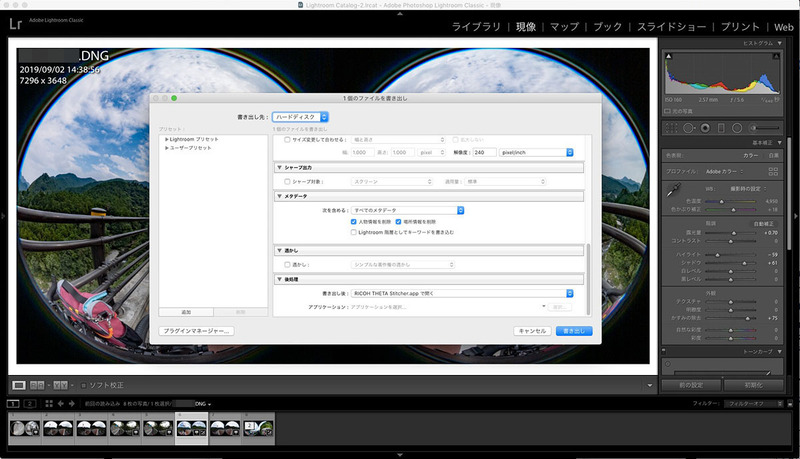Screen dimensions: 800x459
Task: Go forward with filmstrip right arrow
Action: [x=71, y=403]
